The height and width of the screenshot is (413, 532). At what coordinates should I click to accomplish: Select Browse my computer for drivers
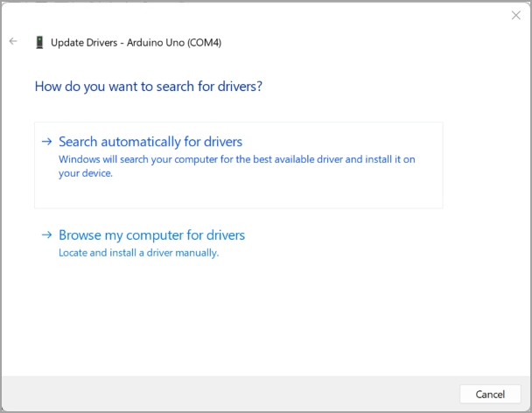[151, 235]
